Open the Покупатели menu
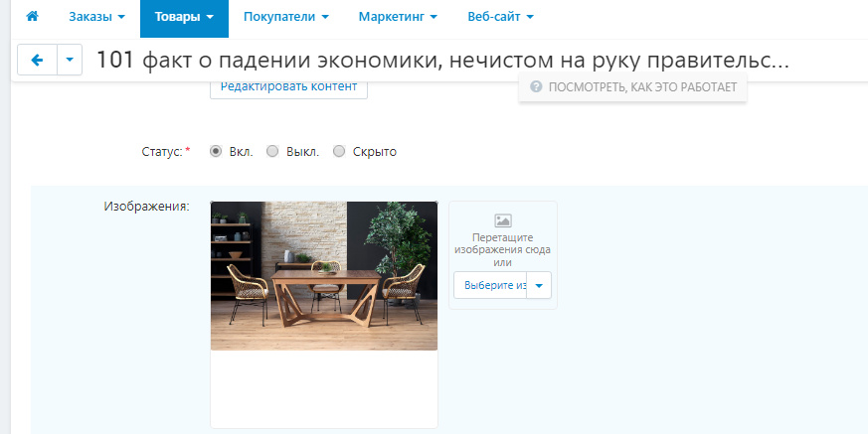 pos(285,17)
